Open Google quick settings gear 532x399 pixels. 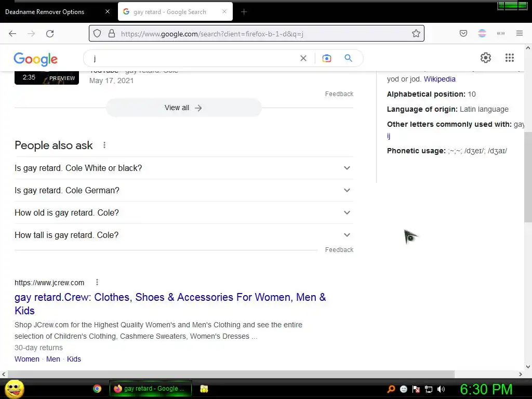click(x=486, y=58)
